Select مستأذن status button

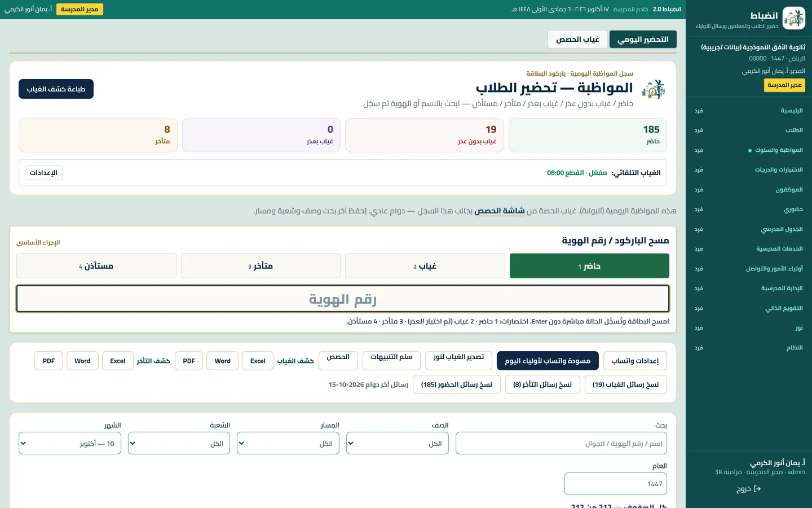pyautogui.click(x=96, y=266)
